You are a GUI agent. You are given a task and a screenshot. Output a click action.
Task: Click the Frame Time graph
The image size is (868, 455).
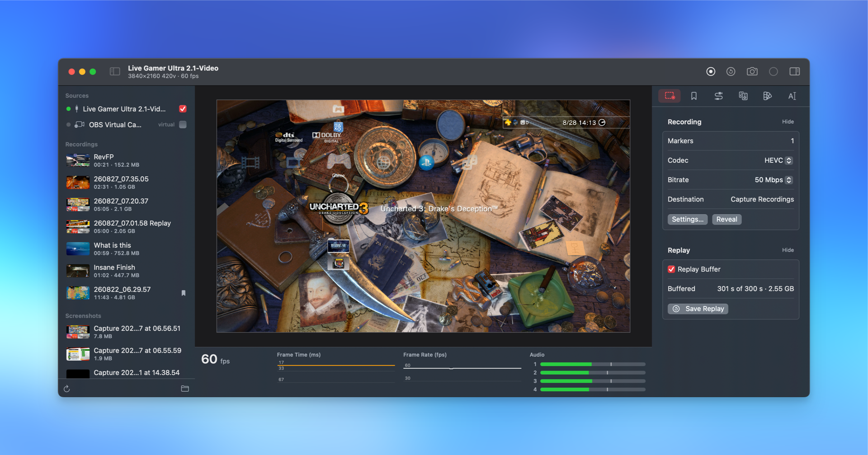[x=336, y=372]
